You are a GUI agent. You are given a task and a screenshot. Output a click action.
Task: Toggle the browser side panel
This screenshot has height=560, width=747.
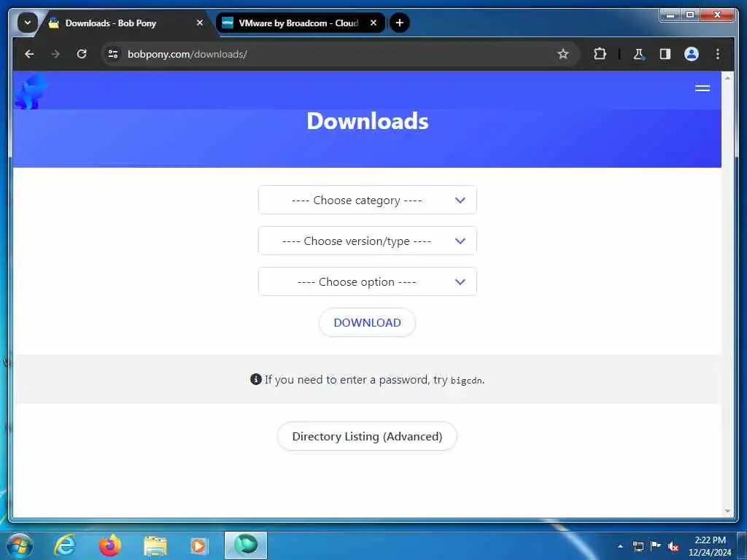(x=665, y=54)
